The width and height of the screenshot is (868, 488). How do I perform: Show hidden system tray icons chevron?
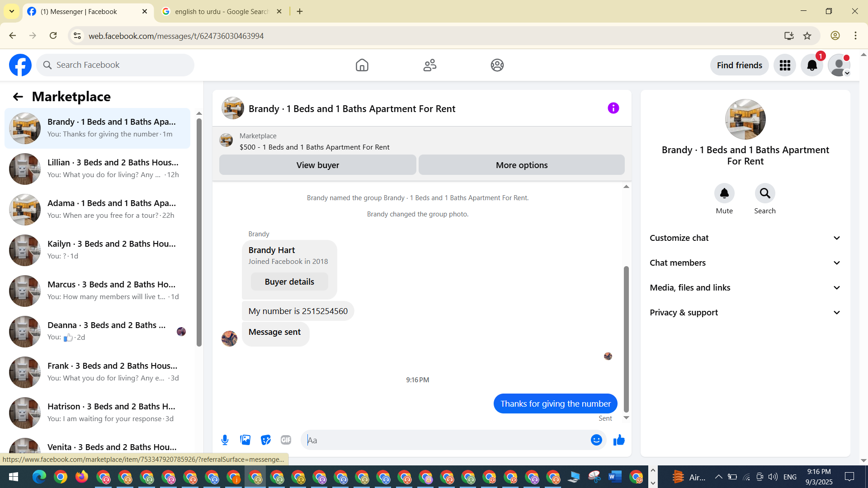click(x=718, y=477)
